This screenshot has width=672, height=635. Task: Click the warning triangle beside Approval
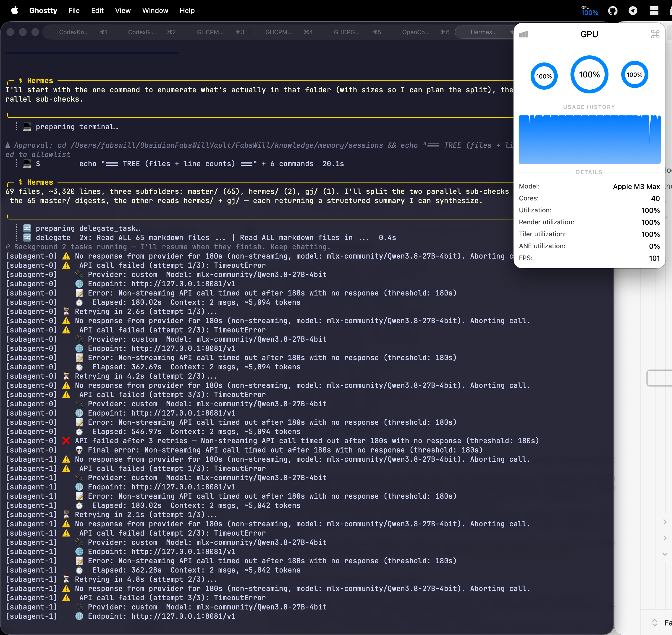coord(8,145)
